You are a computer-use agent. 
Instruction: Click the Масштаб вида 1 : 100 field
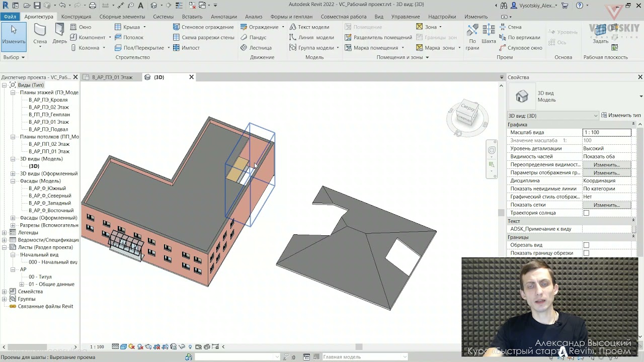point(607,133)
